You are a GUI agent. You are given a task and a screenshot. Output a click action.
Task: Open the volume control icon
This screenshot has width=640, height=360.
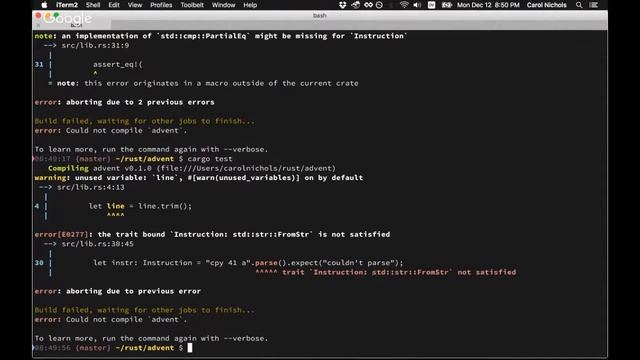click(x=417, y=5)
